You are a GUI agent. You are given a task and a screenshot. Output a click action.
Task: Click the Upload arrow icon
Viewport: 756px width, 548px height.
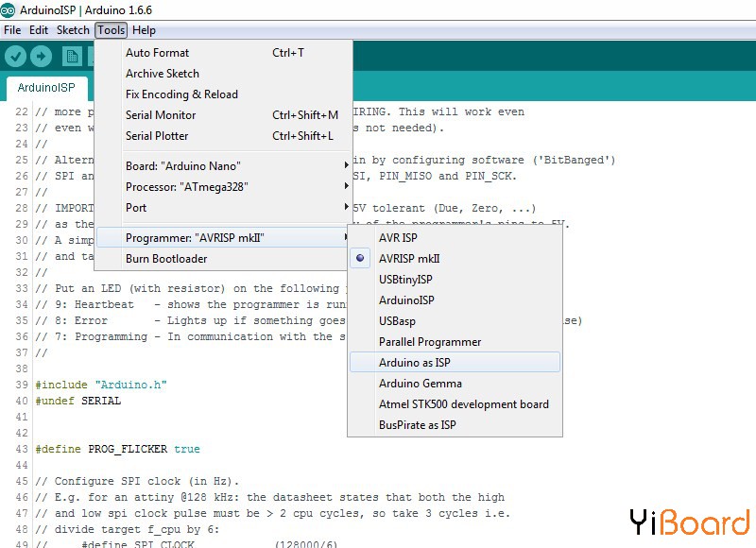(41, 57)
